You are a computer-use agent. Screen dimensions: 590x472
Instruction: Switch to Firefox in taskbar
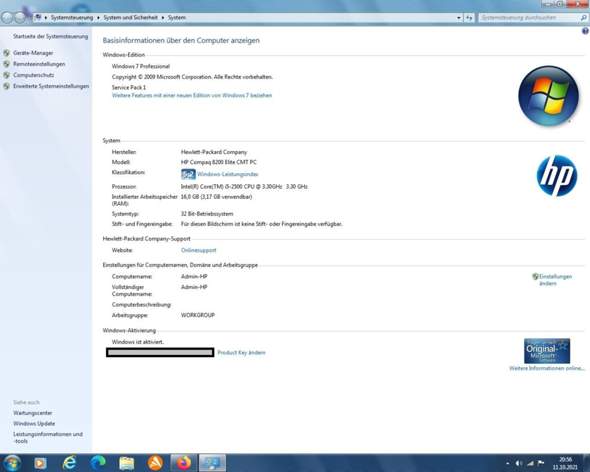tap(184, 463)
